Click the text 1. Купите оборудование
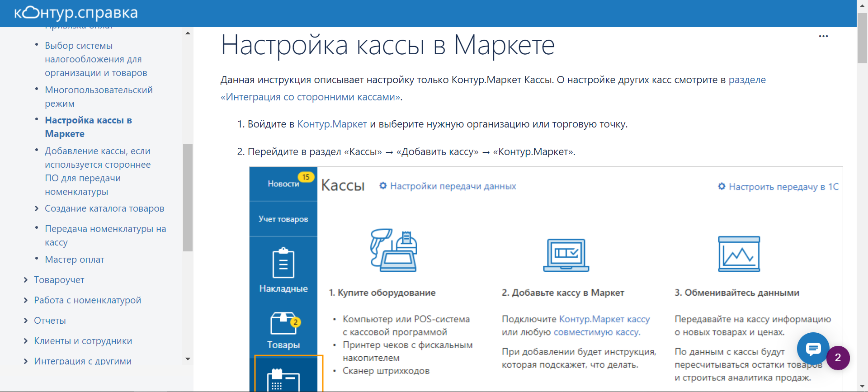Viewport: 868px width, 392px height. coord(382,293)
